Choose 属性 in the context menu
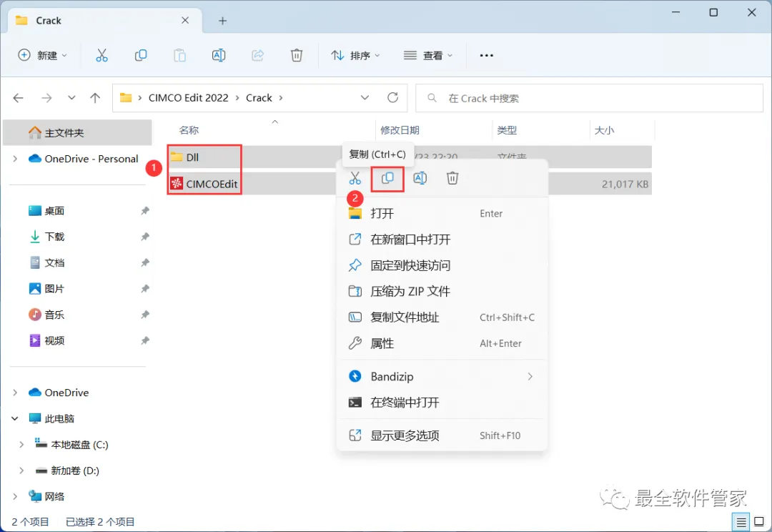The height and width of the screenshot is (532, 772). (x=442, y=343)
